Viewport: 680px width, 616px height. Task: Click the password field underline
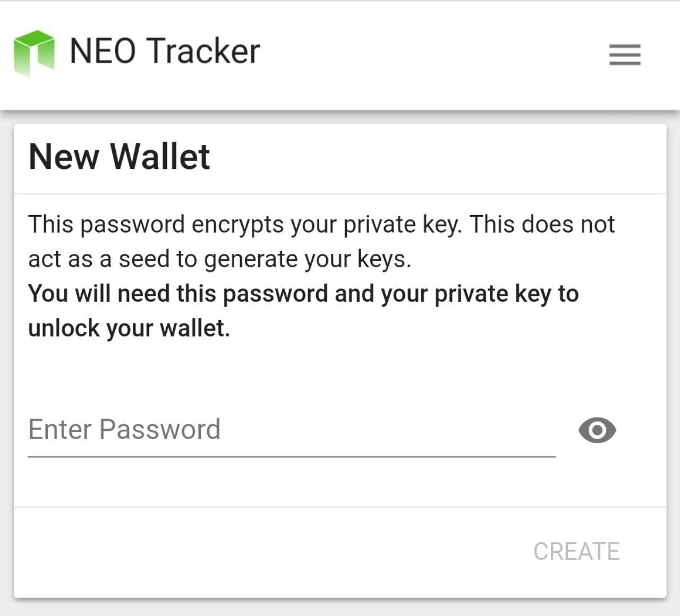[x=292, y=456]
